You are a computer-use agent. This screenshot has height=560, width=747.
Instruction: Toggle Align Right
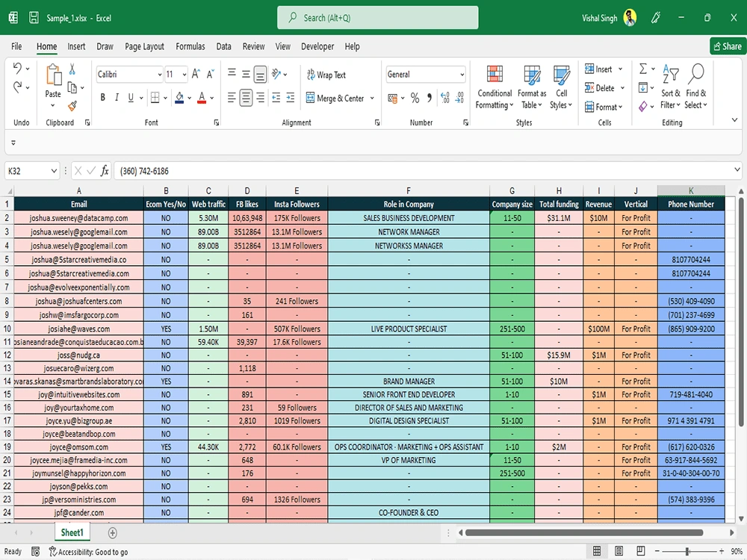click(x=260, y=98)
